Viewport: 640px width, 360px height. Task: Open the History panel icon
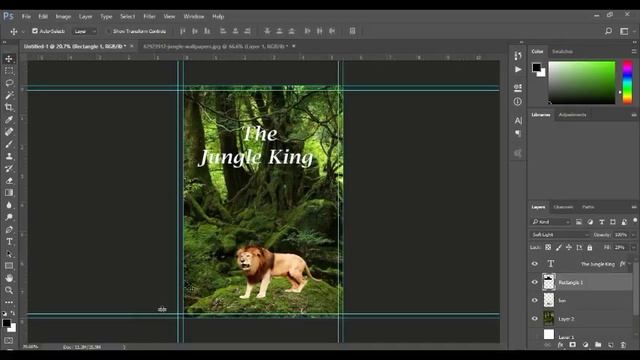tap(518, 56)
